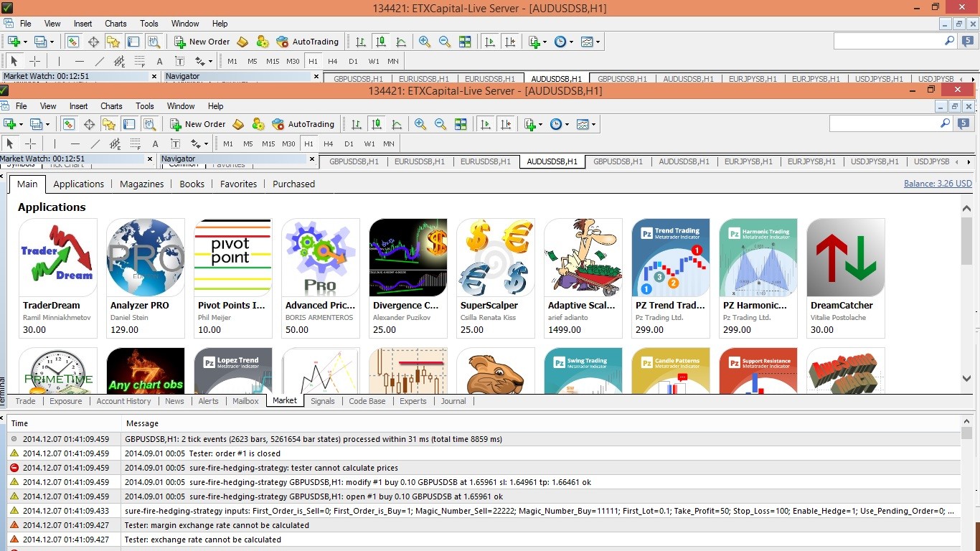
Task: Choose the trendline tool in front window
Action: pyautogui.click(x=95, y=143)
